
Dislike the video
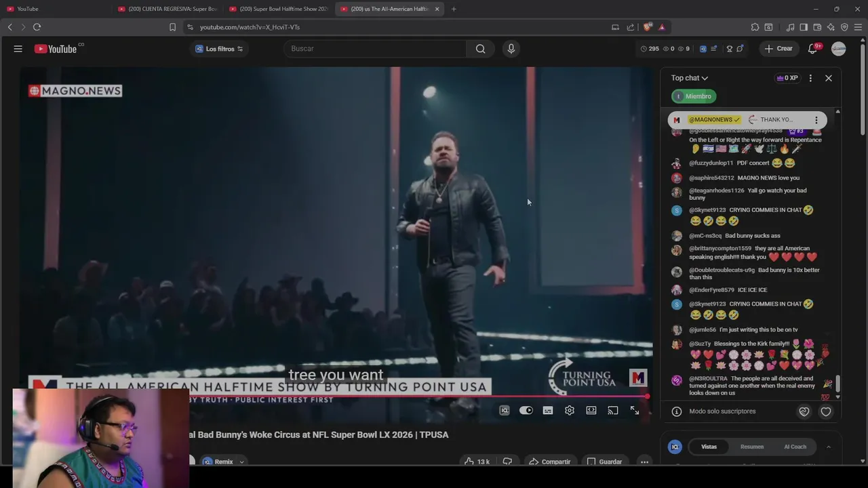(507, 462)
